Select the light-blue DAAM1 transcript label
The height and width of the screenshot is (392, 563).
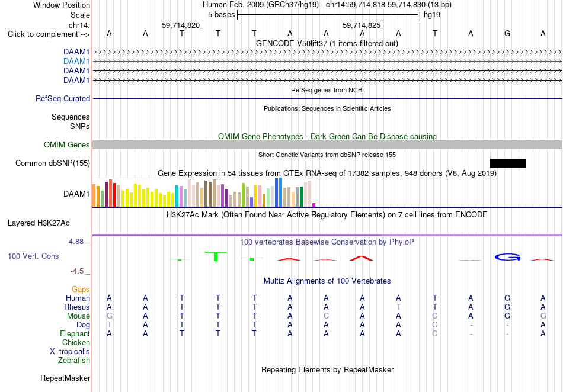(x=76, y=62)
